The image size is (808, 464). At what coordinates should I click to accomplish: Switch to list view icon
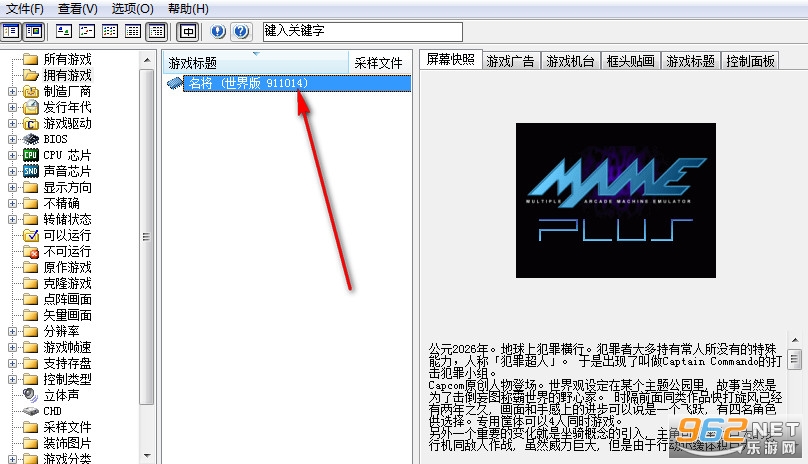[x=110, y=32]
